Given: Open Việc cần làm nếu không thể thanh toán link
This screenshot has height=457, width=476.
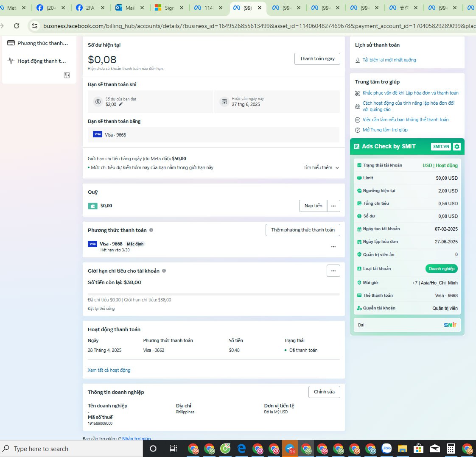Looking at the screenshot, I should pos(405,120).
